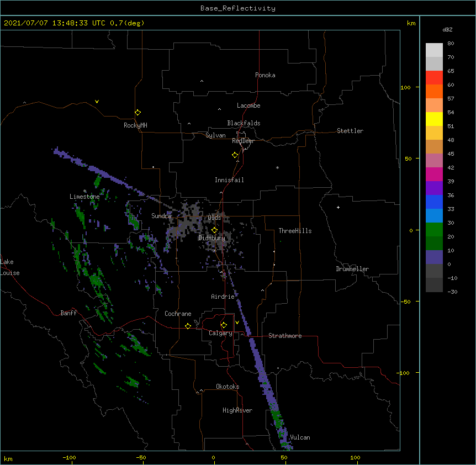Click the Olds town label
Viewport: 476px width, 465px height.
pyautogui.click(x=214, y=218)
